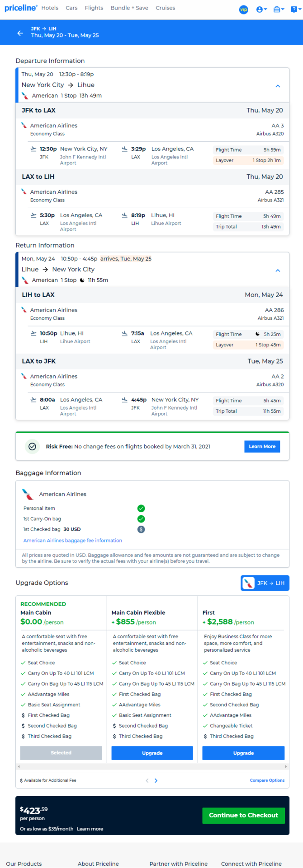The image size is (303, 868).
Task: Click the previous arrow in upgrade options
Action: point(147,780)
